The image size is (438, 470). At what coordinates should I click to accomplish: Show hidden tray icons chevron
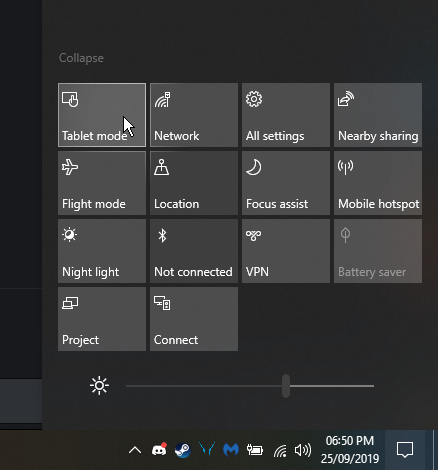tap(135, 450)
